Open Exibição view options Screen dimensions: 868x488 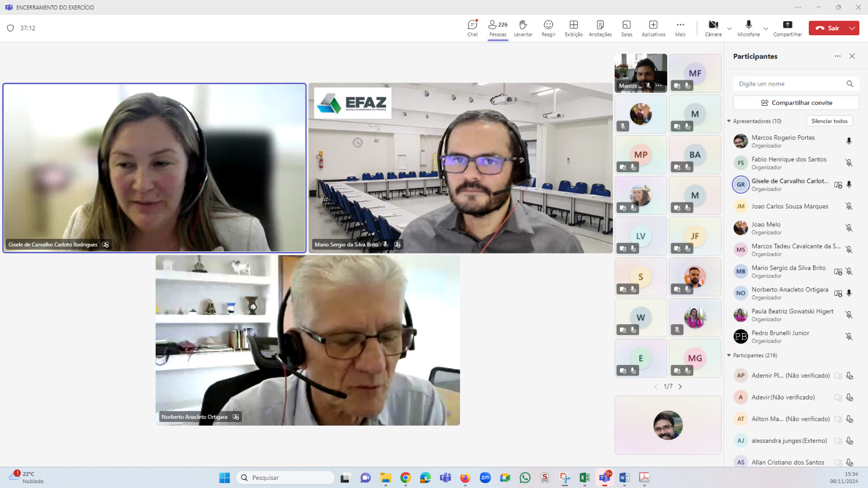click(573, 28)
